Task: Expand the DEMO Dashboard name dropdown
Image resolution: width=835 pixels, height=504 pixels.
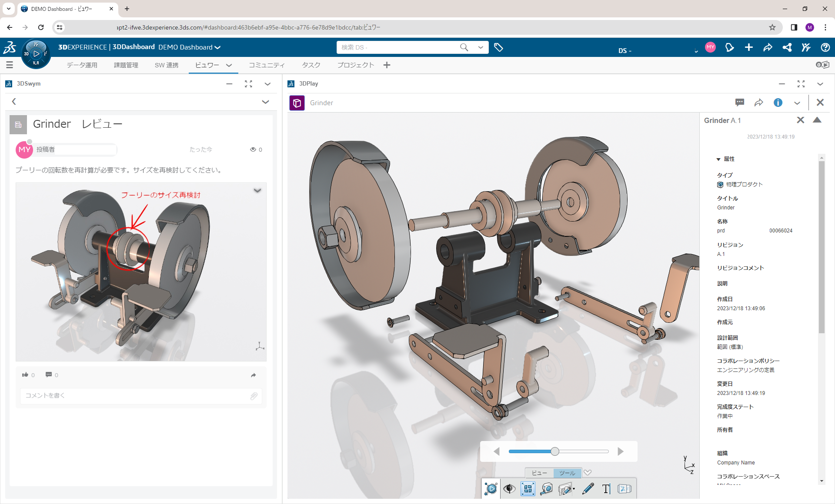Action: [x=217, y=47]
